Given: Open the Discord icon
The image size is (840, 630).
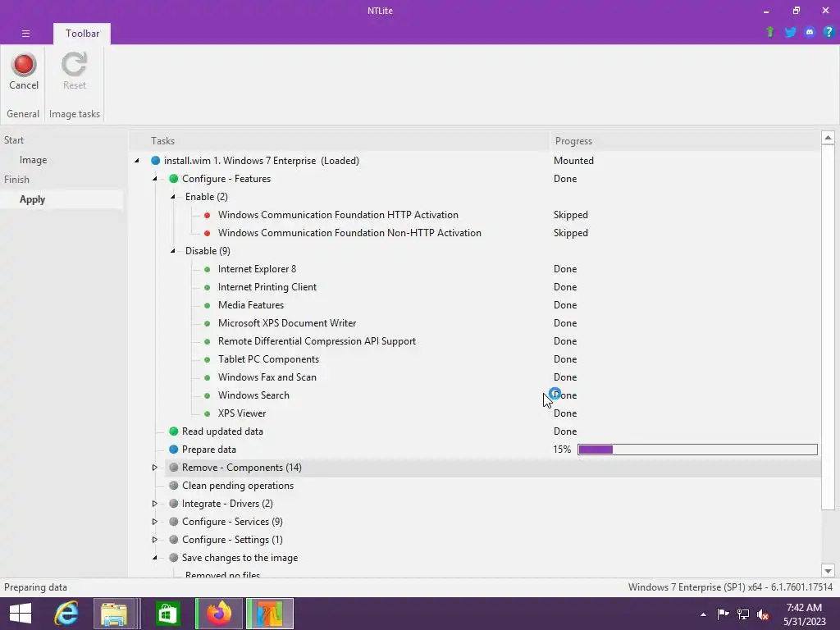Looking at the screenshot, I should [x=810, y=32].
